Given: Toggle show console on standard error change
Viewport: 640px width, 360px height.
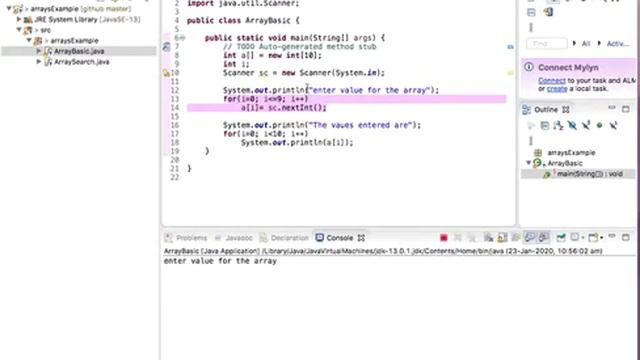Looking at the screenshot, I should (544, 238).
